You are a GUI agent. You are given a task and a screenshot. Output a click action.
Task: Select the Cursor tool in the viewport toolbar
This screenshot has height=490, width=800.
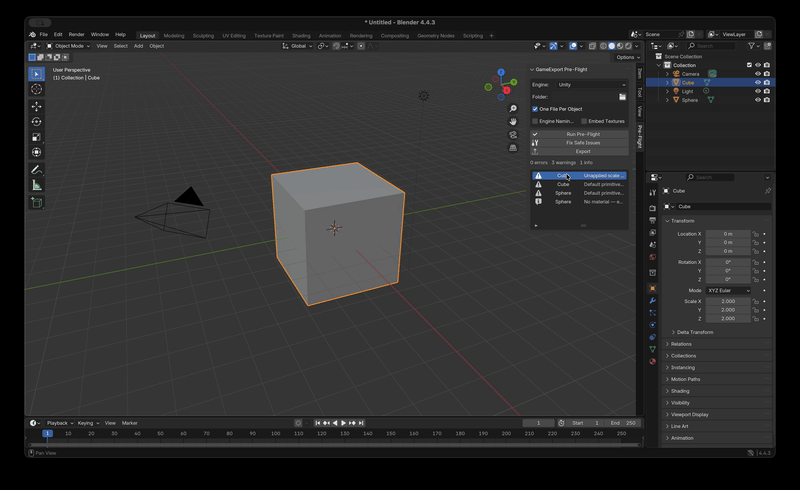click(36, 89)
